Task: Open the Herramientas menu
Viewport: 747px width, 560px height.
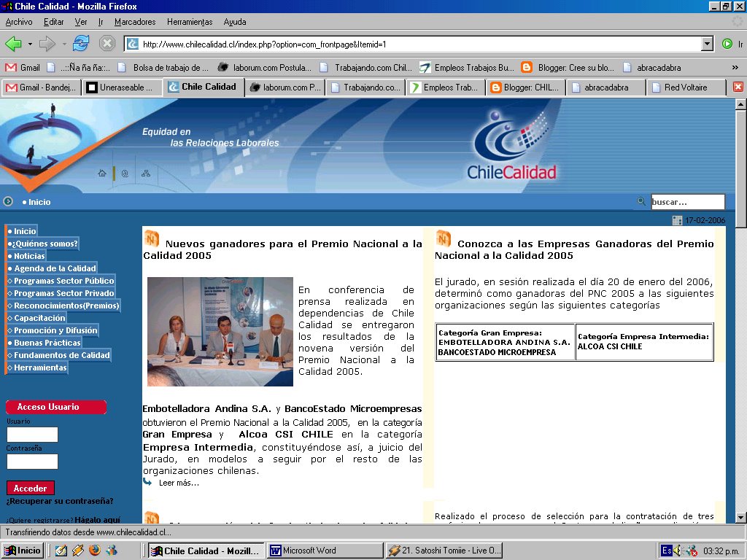Action: 190,22
